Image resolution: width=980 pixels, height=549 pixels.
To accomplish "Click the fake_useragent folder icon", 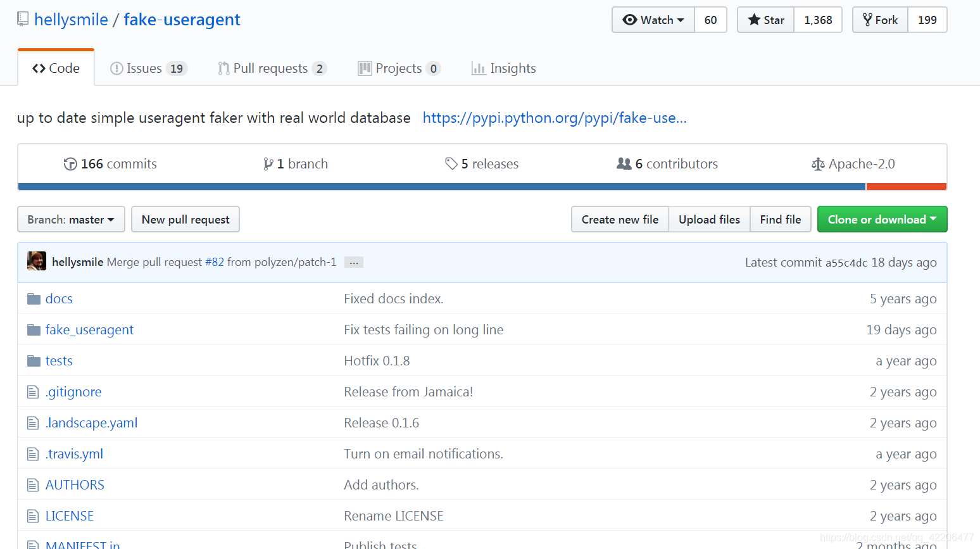I will [34, 330].
